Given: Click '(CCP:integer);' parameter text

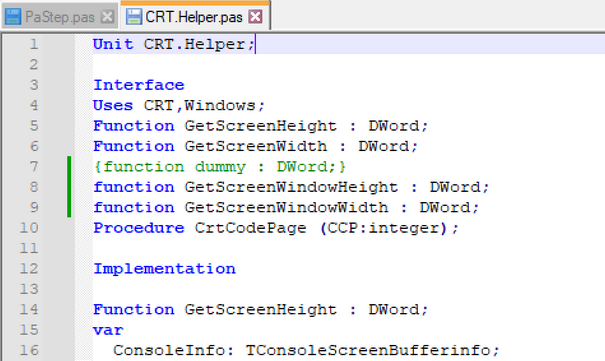Looking at the screenshot, I should click(389, 228).
